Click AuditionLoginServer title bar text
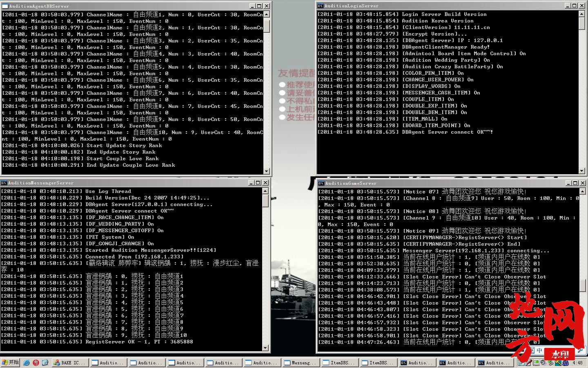Viewport: 588px width, 368px height. (x=352, y=6)
